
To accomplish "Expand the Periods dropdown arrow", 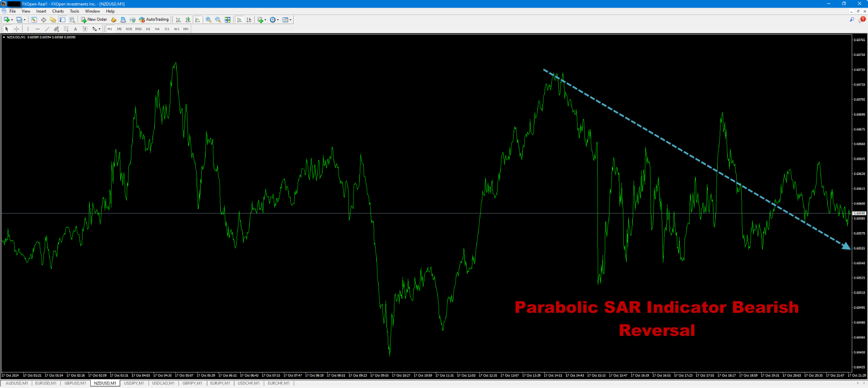I will pyautogui.click(x=278, y=19).
